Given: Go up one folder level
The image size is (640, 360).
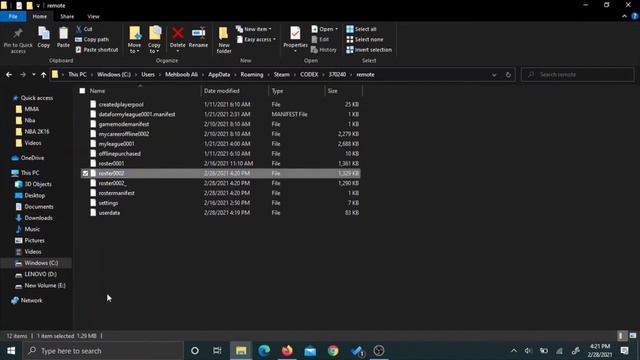Looking at the screenshot, I should click(x=43, y=75).
